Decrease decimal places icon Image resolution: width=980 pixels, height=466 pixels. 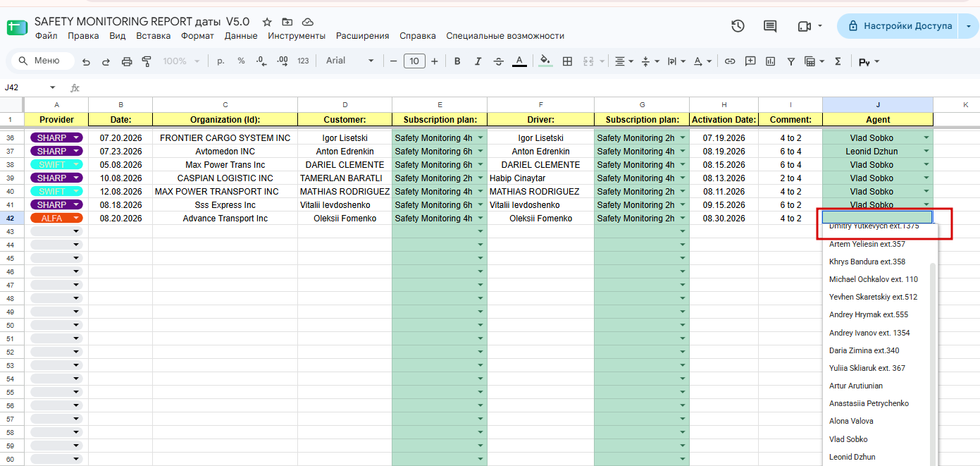(261, 61)
